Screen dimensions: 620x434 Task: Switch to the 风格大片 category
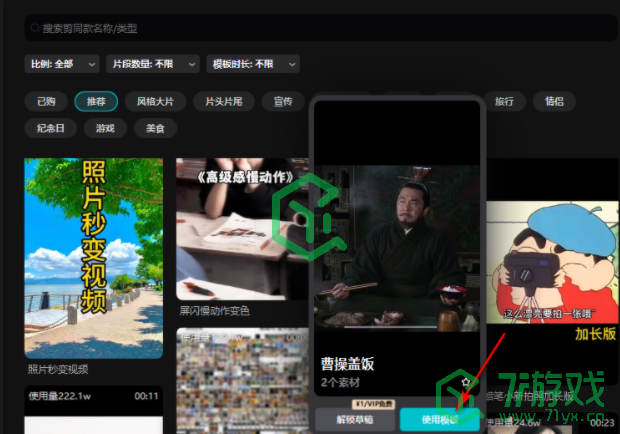click(154, 101)
